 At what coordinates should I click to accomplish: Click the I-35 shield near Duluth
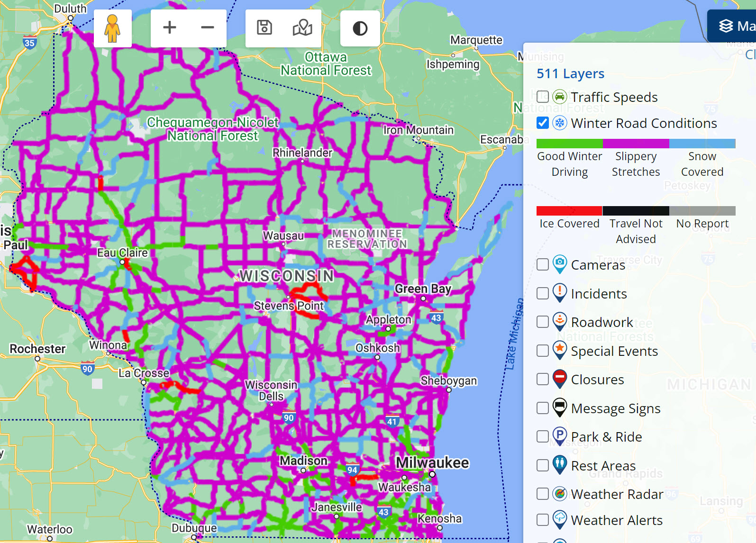[29, 43]
